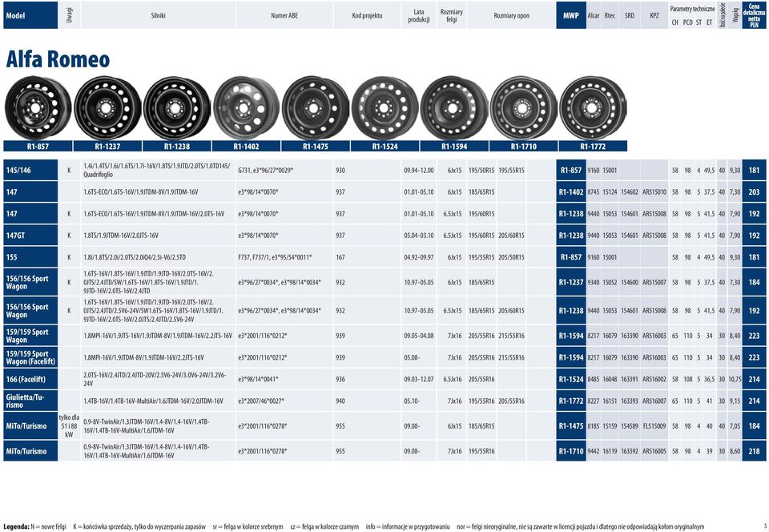Click the R1-1475 code in the MiTo row
This screenshot has height=532, width=769.
571,426
